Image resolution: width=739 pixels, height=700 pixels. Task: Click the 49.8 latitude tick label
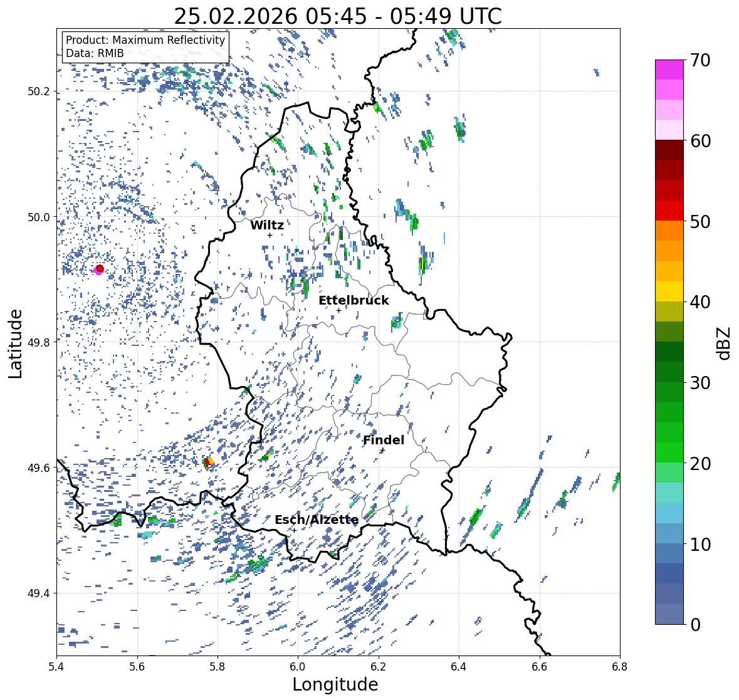[x=38, y=342]
